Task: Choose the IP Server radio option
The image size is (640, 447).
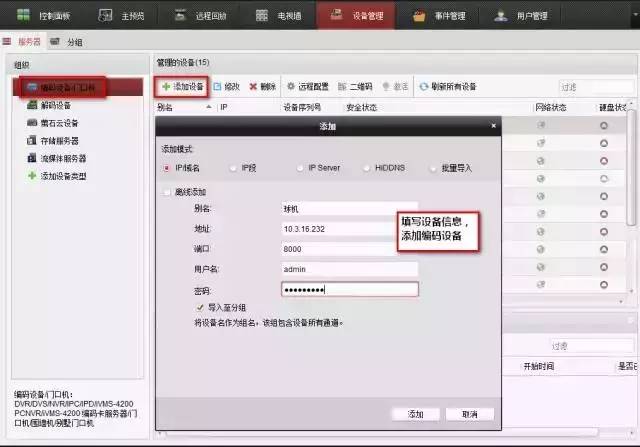Action: (x=299, y=168)
